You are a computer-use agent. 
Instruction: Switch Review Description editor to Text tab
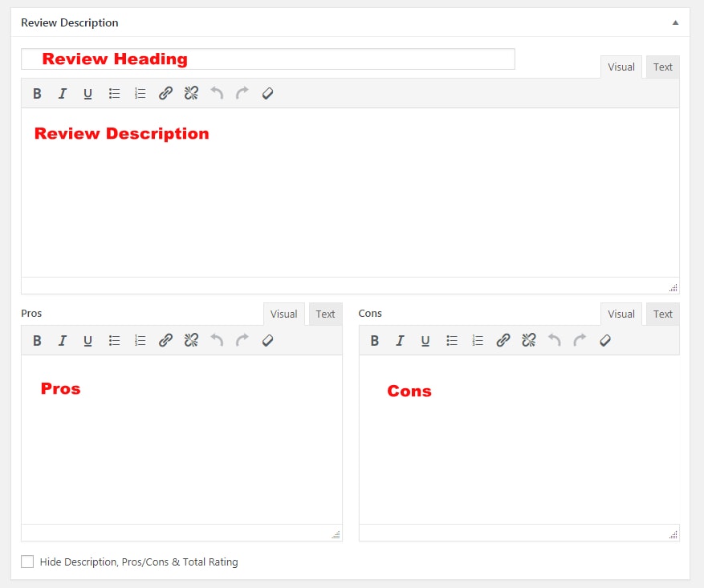click(x=662, y=67)
